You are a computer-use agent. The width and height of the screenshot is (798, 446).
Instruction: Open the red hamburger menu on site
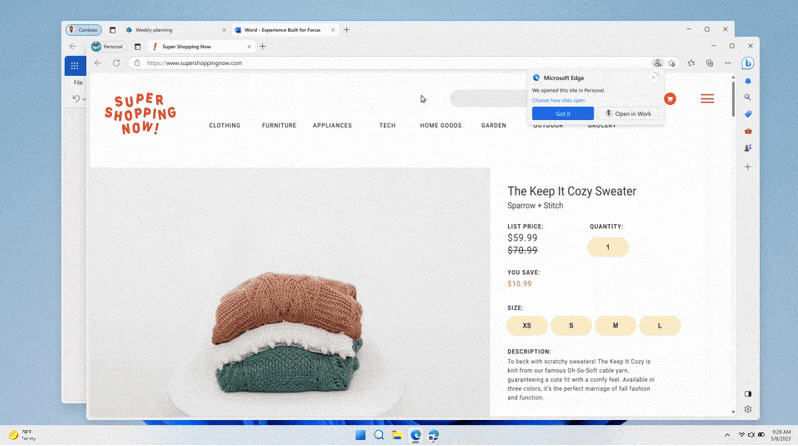click(707, 99)
